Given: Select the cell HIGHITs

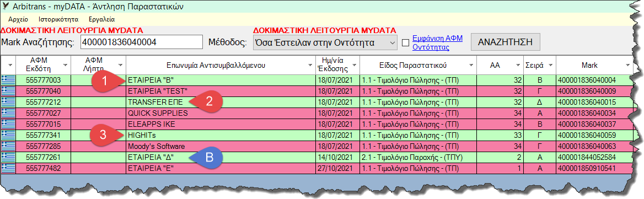Looking at the screenshot, I should tap(221, 135).
